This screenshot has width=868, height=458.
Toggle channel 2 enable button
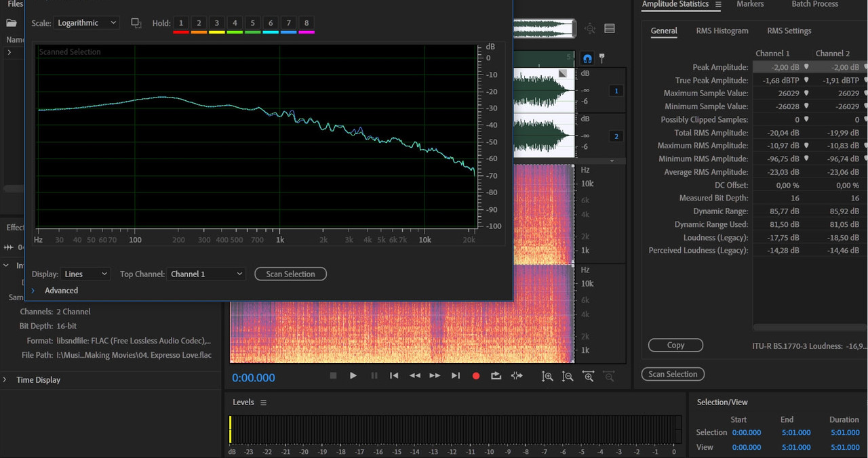point(616,136)
